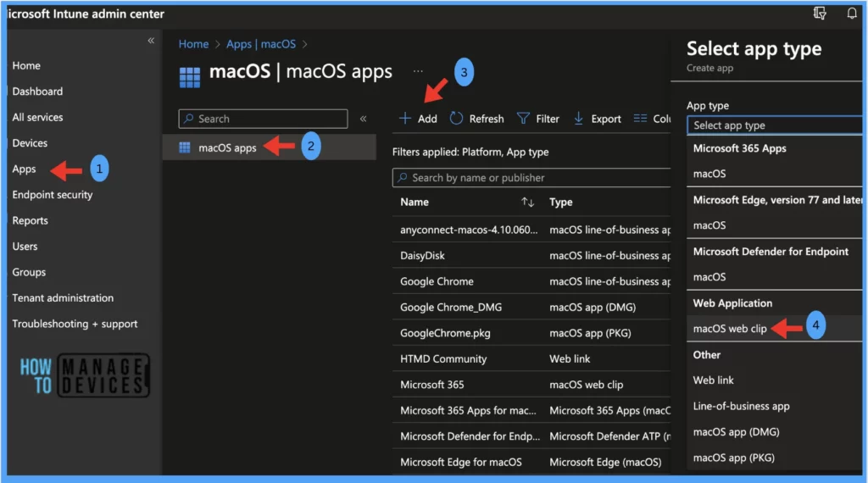Open Endpoint security in the sidebar

[x=53, y=195]
